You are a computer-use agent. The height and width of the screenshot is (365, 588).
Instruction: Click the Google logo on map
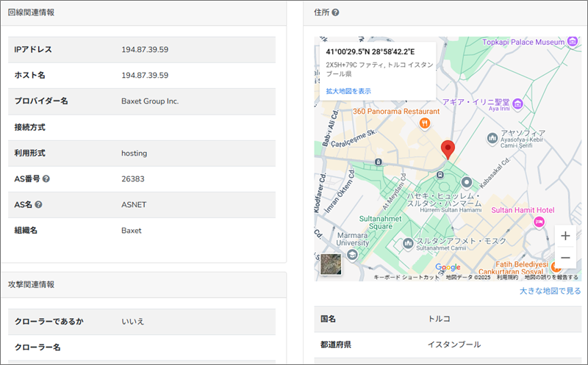coord(448,267)
